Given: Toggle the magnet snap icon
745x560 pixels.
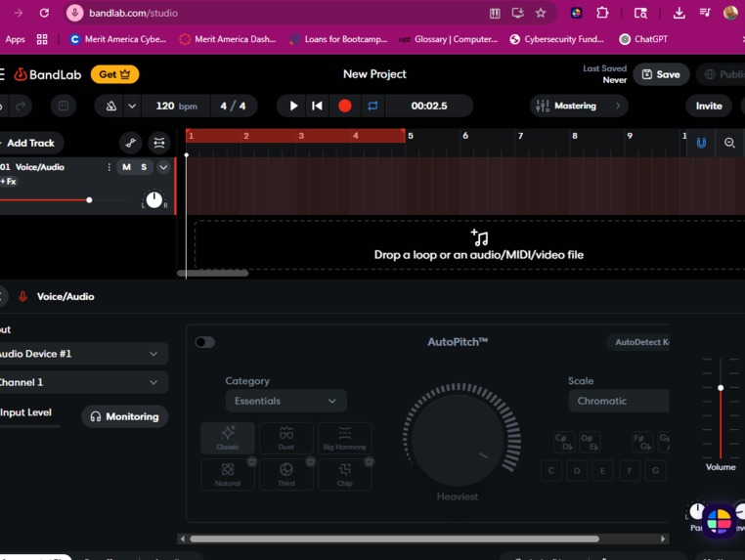Looking at the screenshot, I should [701, 143].
